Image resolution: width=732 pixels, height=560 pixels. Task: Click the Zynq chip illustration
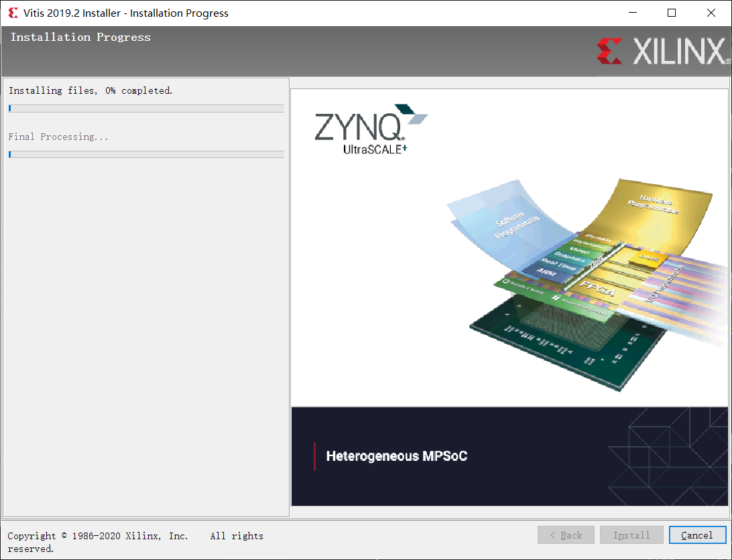click(587, 285)
